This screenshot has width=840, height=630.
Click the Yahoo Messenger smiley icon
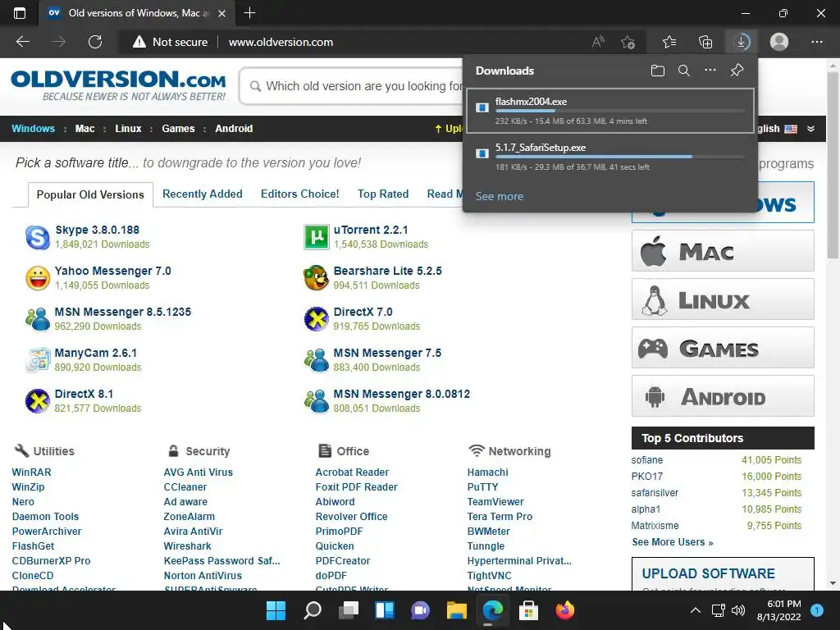[38, 278]
